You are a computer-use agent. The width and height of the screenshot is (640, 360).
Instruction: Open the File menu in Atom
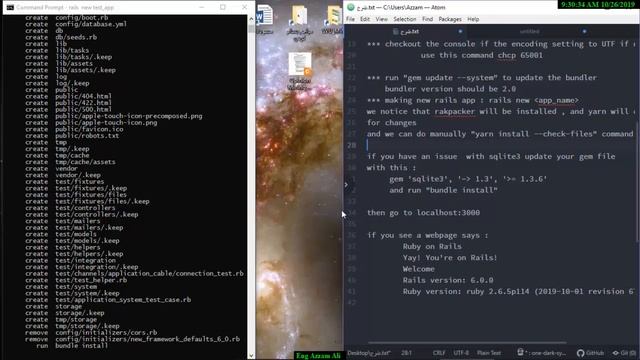pyautogui.click(x=350, y=19)
